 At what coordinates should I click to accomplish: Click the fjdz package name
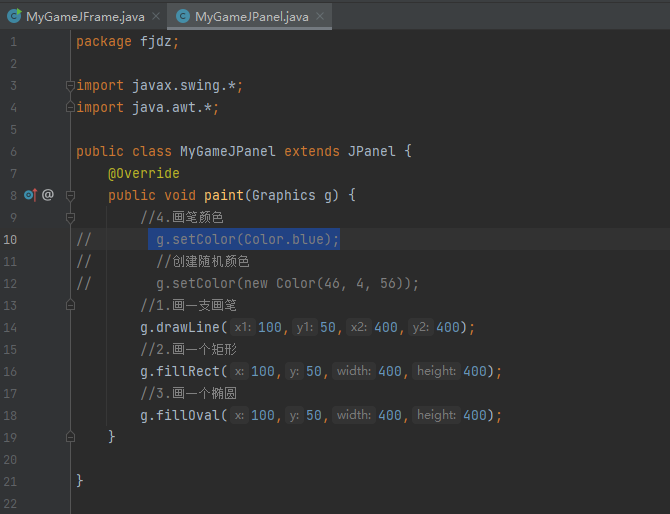(156, 42)
